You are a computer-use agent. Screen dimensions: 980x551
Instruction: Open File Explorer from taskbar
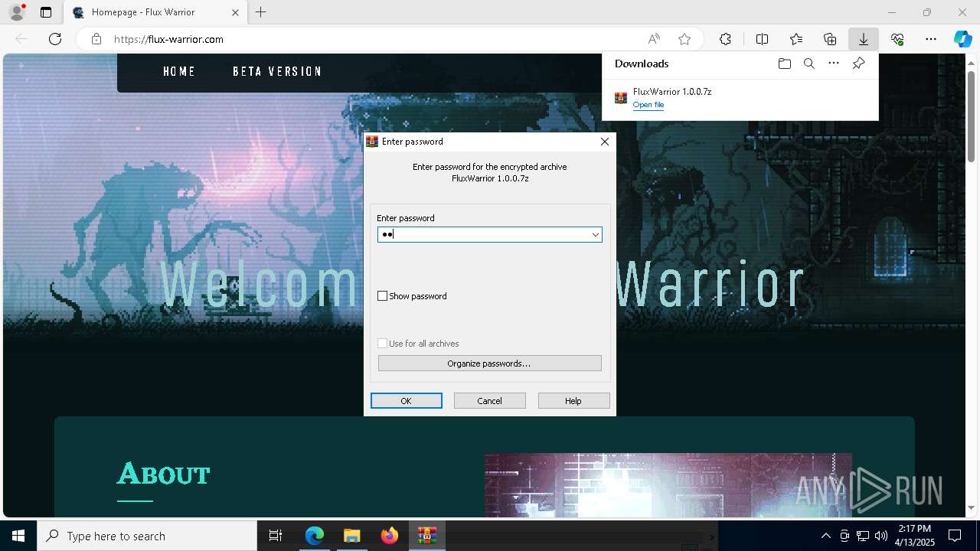pyautogui.click(x=351, y=536)
